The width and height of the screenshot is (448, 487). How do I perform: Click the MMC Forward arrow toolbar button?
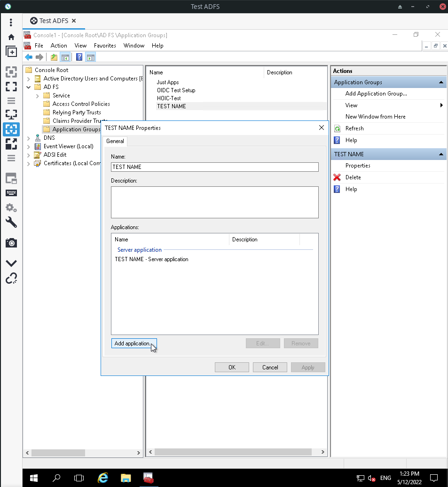pyautogui.click(x=39, y=57)
